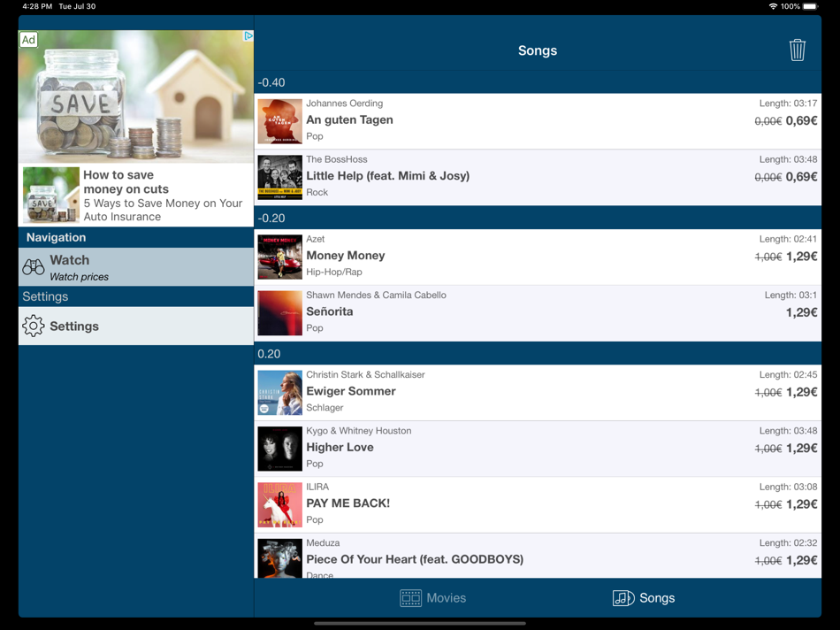Select the song title Money Money
Image resolution: width=840 pixels, height=630 pixels.
pyautogui.click(x=346, y=256)
